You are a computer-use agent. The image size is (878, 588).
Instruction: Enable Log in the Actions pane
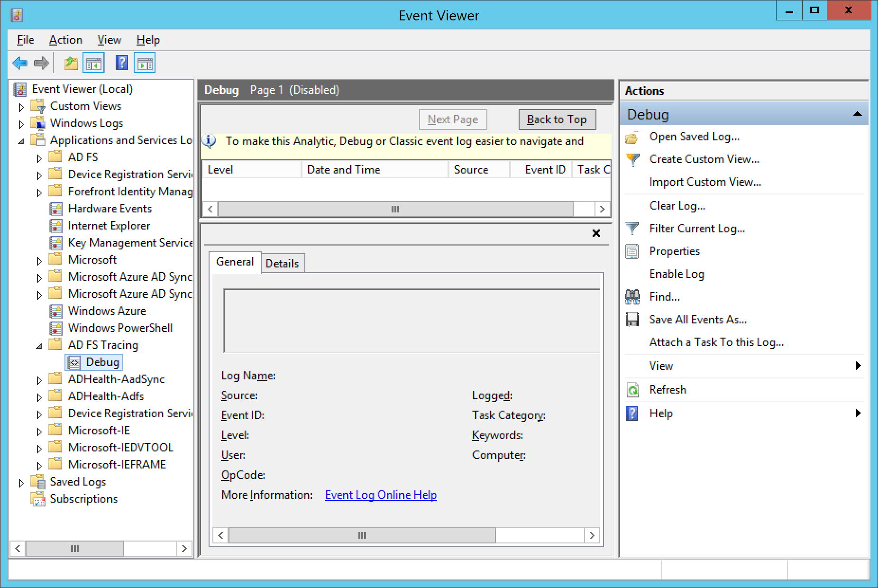(x=677, y=274)
